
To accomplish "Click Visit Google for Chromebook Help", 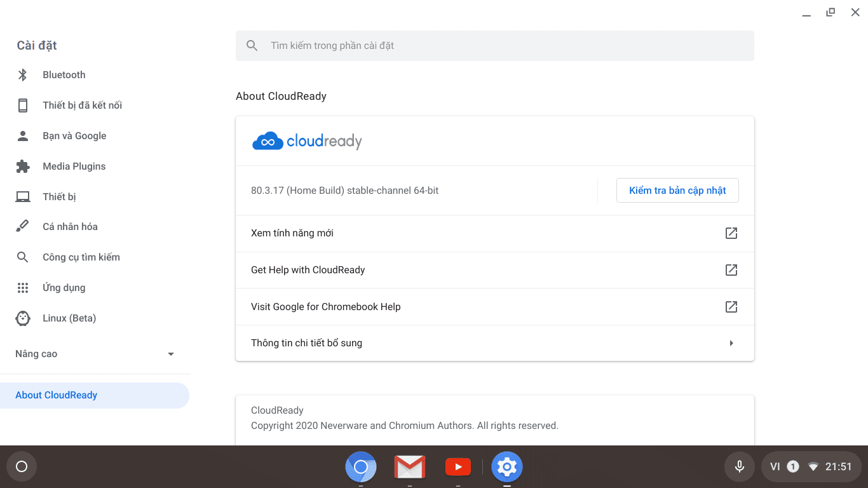I will (495, 307).
